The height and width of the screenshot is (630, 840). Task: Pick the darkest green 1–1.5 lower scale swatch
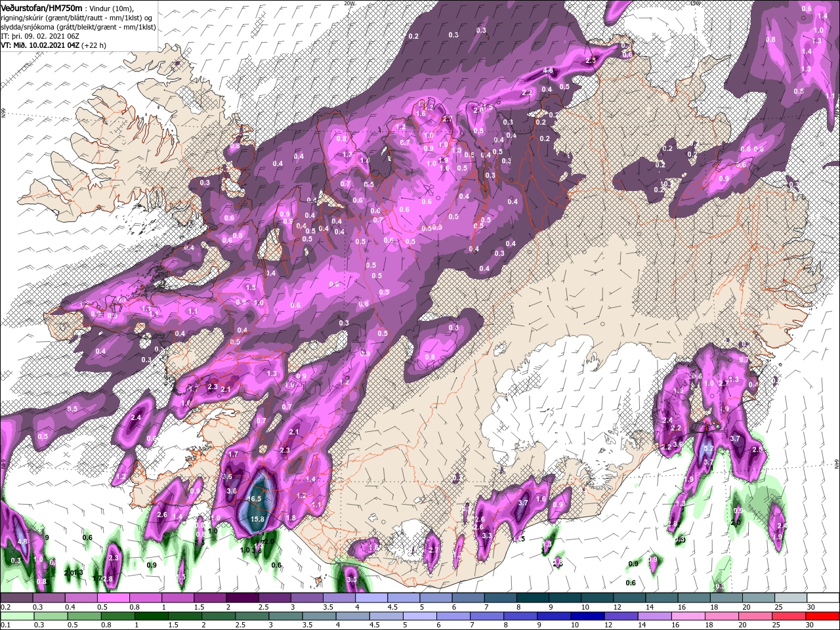pyautogui.click(x=150, y=616)
